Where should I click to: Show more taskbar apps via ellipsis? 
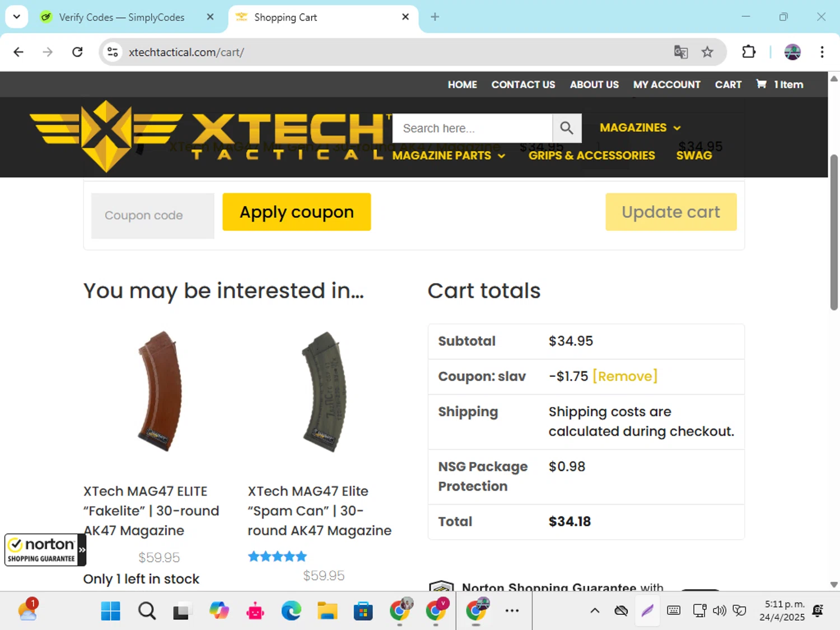click(x=512, y=611)
